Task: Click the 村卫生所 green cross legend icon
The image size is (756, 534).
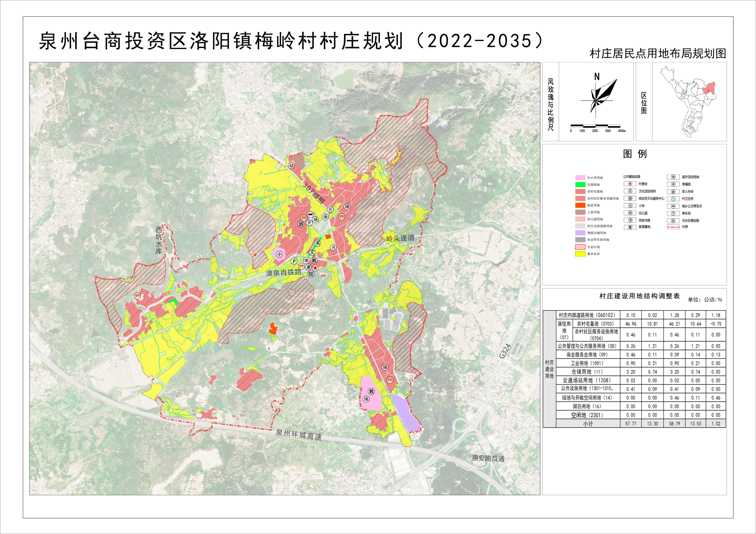Action: coord(673,199)
